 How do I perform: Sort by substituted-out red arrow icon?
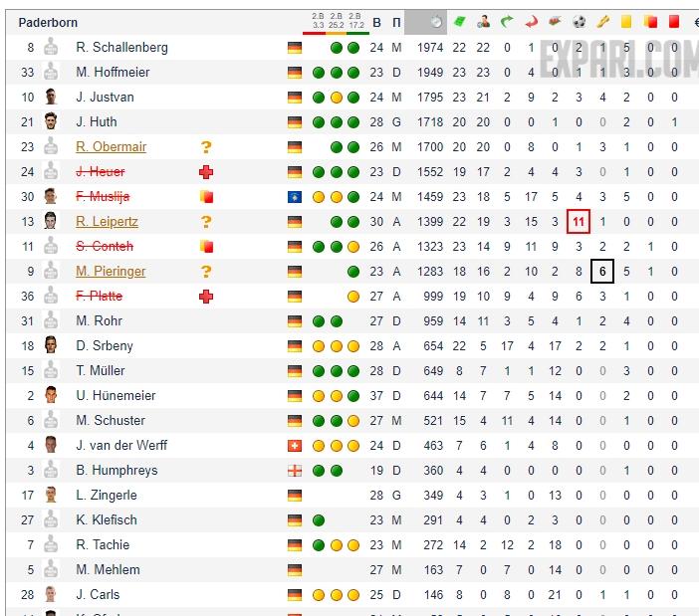click(531, 21)
